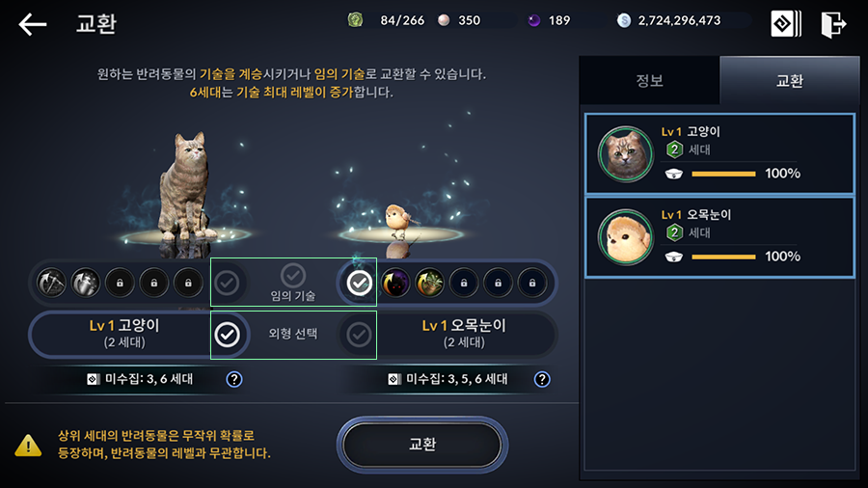Open help for 미수집: 3, 6 세대
868x488 pixels.
coord(234,379)
